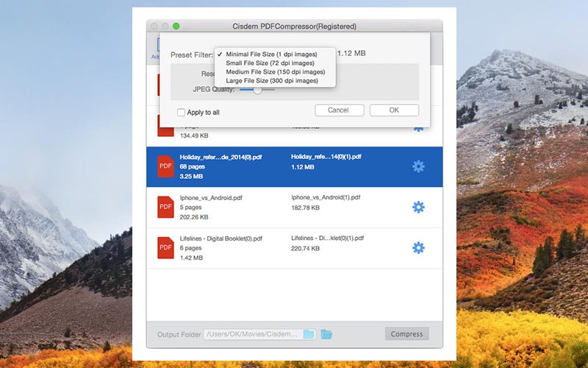Click the 182.78 KB compressed size
Image resolution: width=588 pixels, height=368 pixels.
coord(305,208)
